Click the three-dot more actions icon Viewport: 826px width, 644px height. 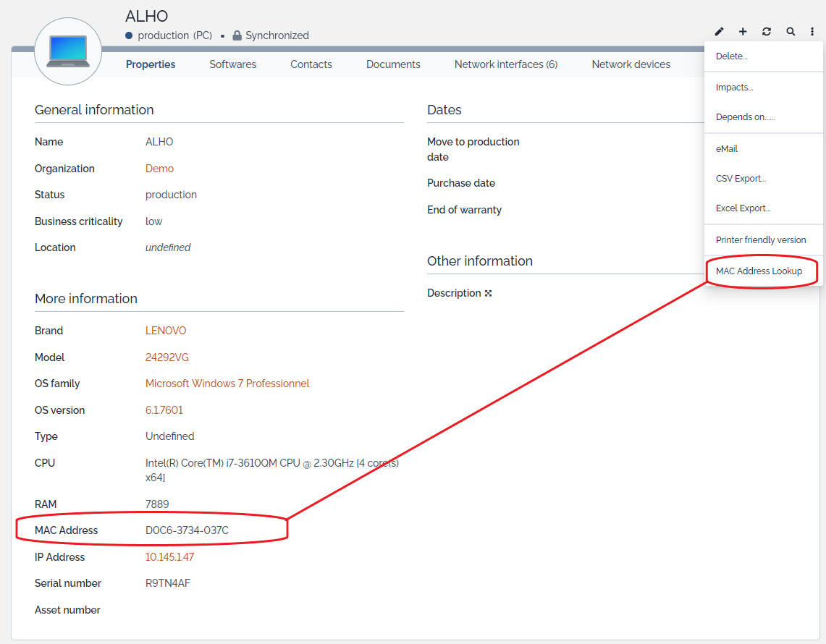click(812, 32)
